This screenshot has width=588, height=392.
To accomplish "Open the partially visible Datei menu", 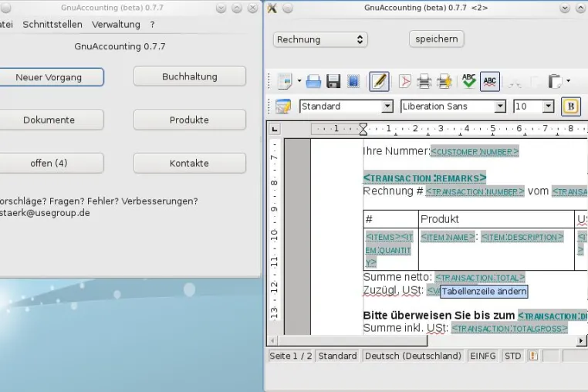I will (x=6, y=25).
